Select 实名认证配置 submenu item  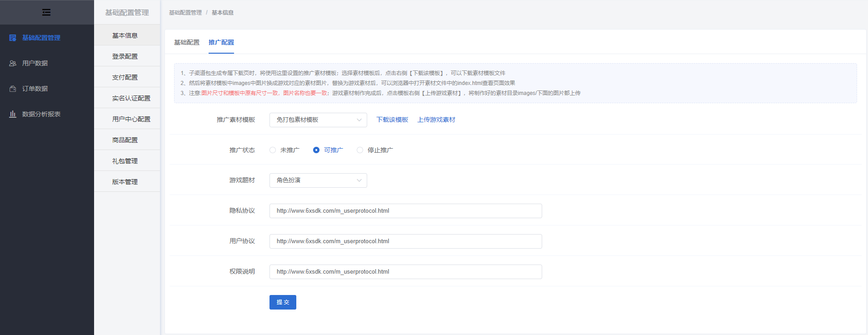coord(127,98)
